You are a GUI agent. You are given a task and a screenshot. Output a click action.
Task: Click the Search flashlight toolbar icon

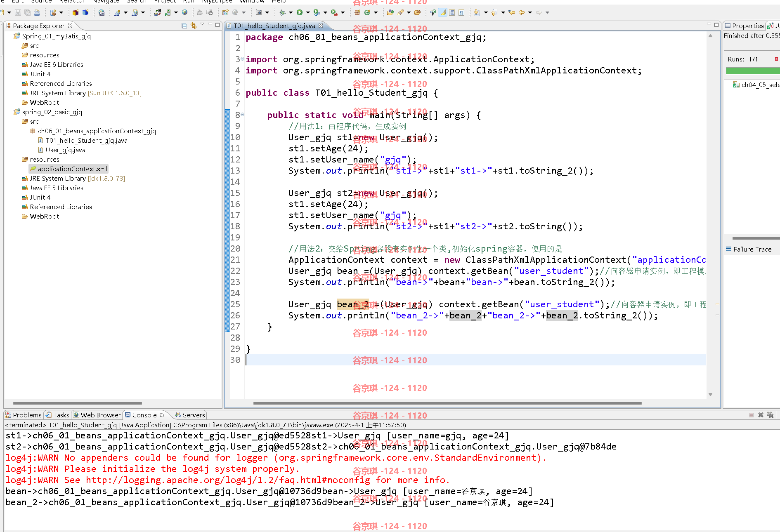coord(400,13)
